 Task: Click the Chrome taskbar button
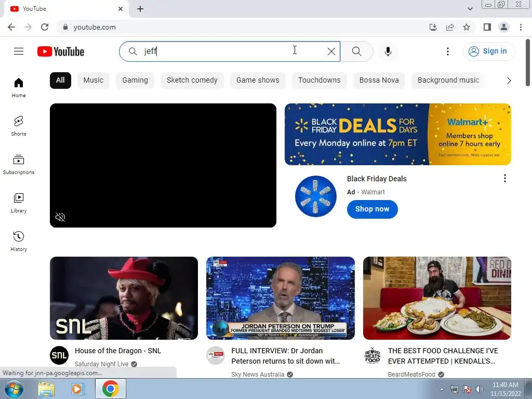[110, 389]
